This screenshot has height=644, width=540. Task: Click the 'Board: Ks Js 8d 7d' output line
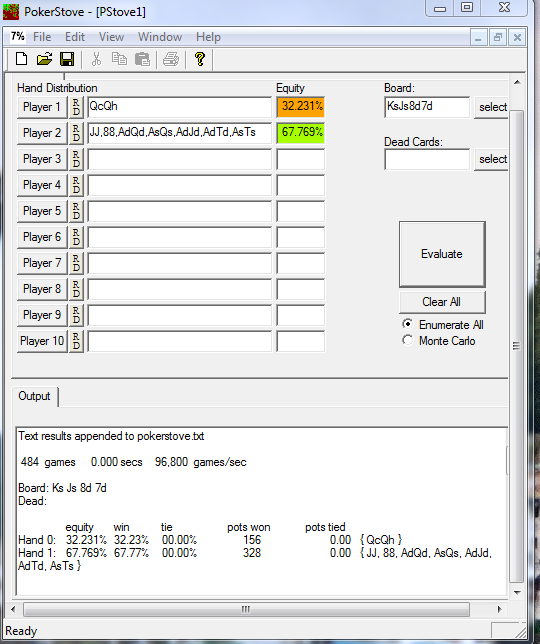62,488
